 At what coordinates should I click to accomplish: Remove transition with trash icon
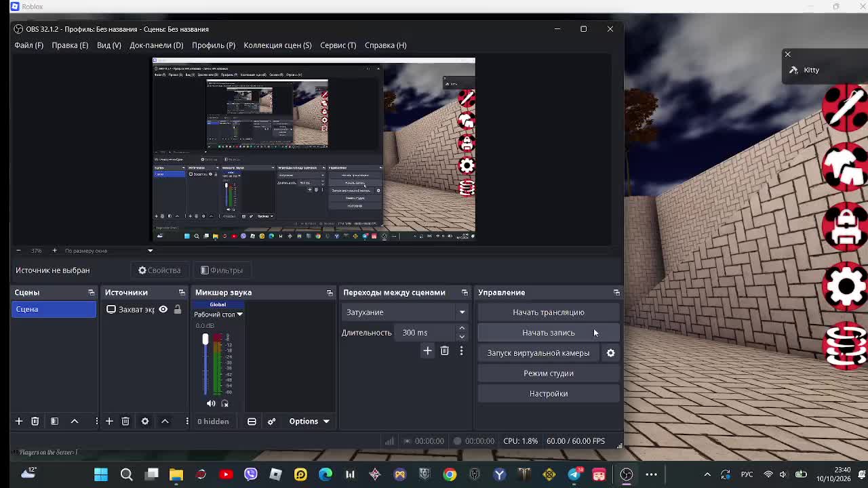tap(445, 350)
